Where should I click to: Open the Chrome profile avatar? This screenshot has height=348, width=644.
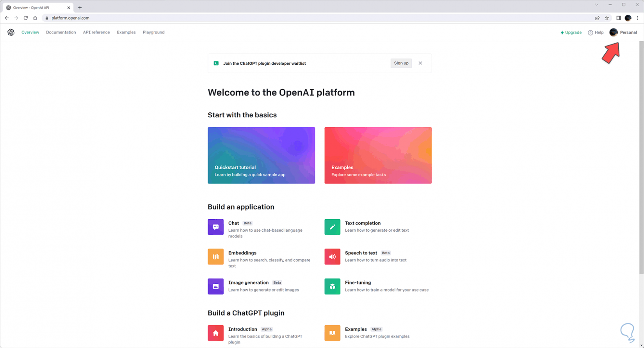tap(628, 18)
